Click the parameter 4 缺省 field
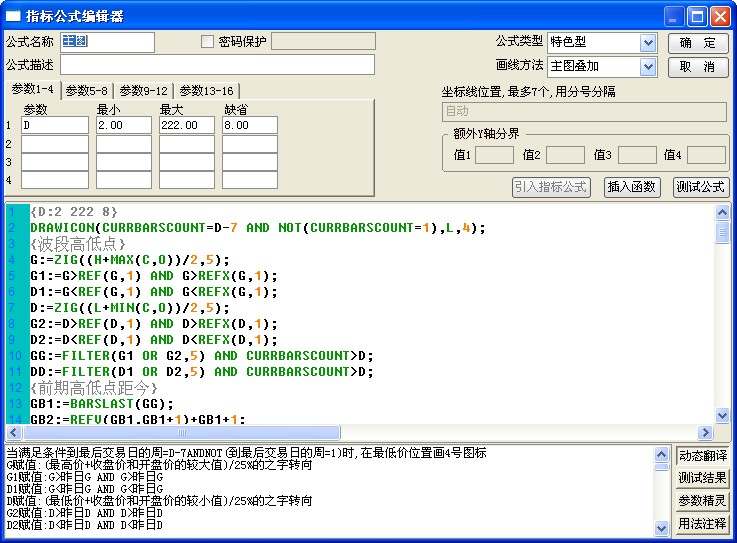The image size is (737, 543). click(x=250, y=180)
